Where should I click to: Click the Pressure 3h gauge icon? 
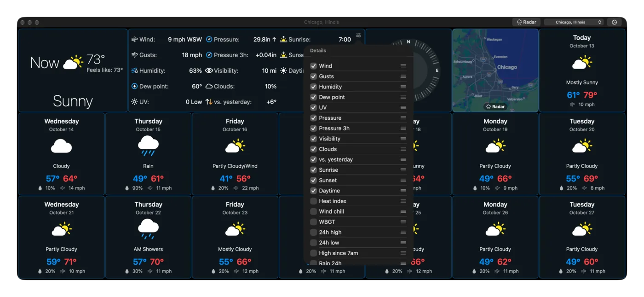[209, 55]
